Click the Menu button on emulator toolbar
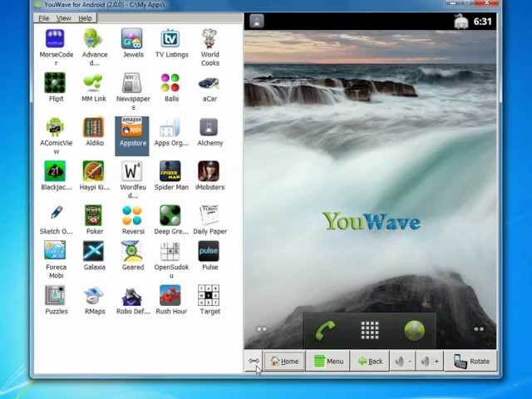The image size is (532, 399). 328,362
